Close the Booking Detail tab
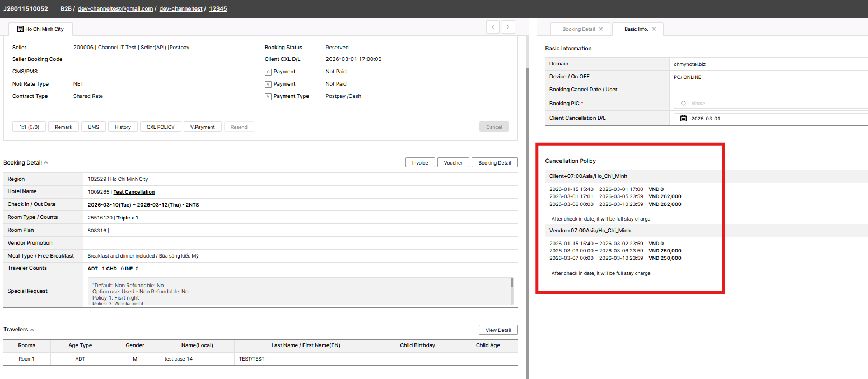 [601, 29]
